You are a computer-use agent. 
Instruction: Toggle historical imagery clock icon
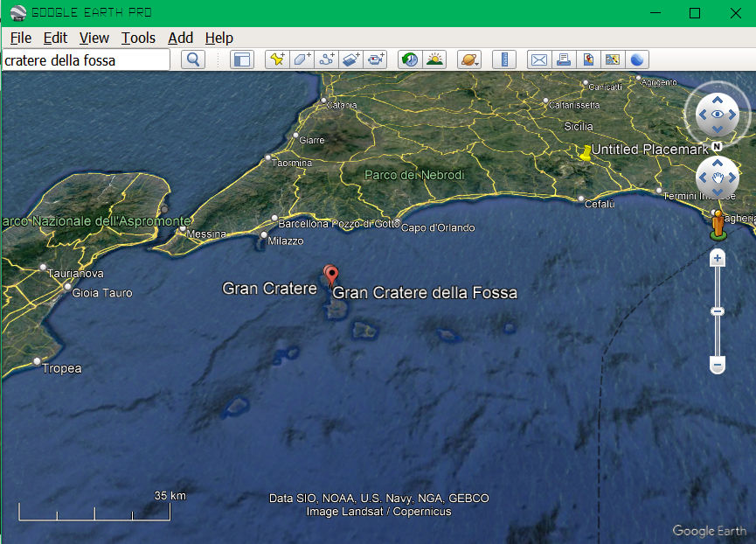(409, 59)
